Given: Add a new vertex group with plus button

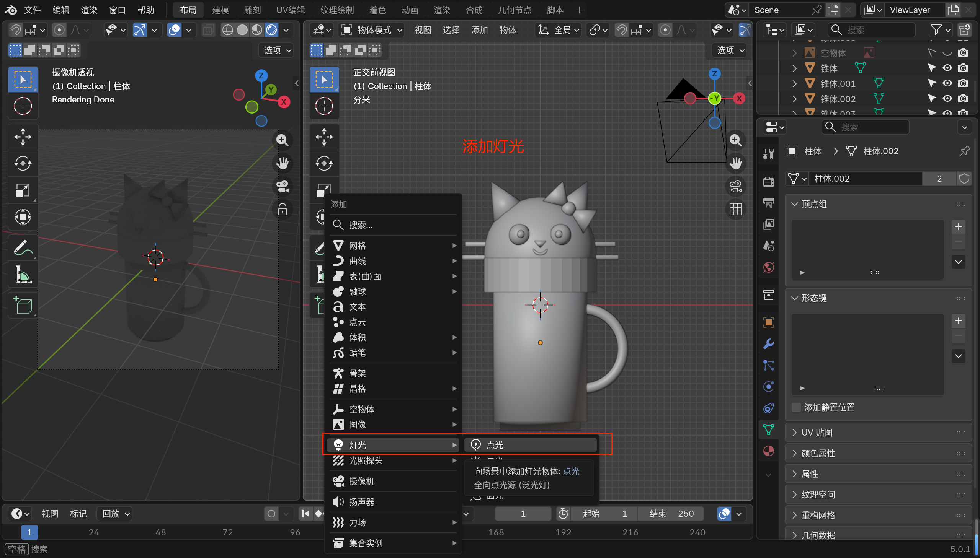Looking at the screenshot, I should 958,227.
